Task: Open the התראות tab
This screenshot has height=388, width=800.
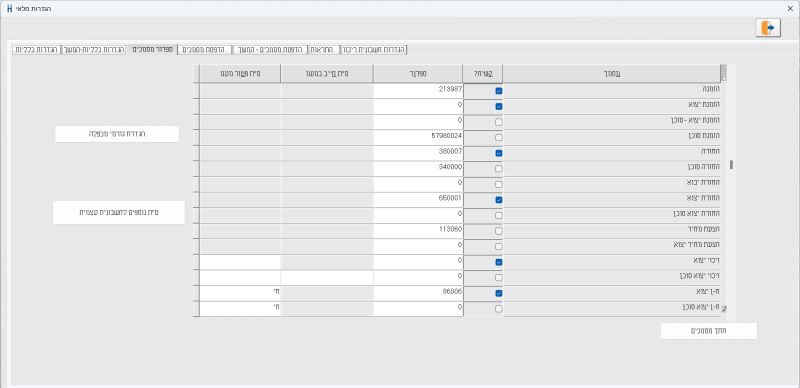Action: pos(324,50)
